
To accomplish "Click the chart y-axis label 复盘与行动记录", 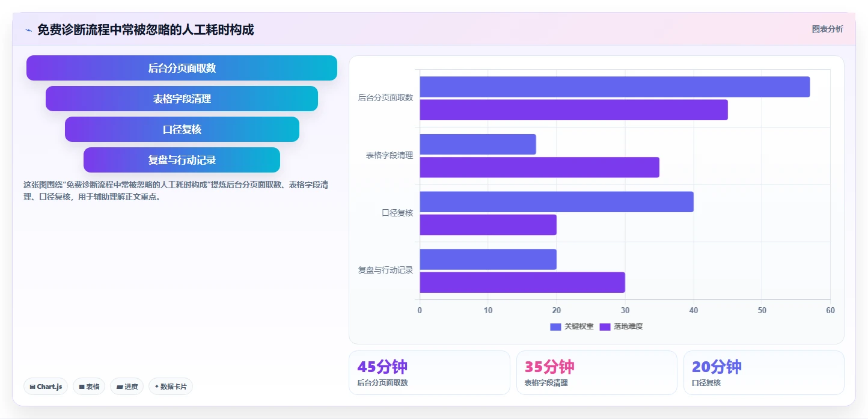I will (385, 271).
